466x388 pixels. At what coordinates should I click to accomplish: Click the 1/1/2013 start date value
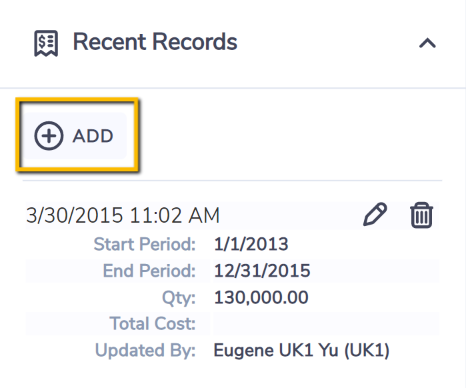coord(251,244)
